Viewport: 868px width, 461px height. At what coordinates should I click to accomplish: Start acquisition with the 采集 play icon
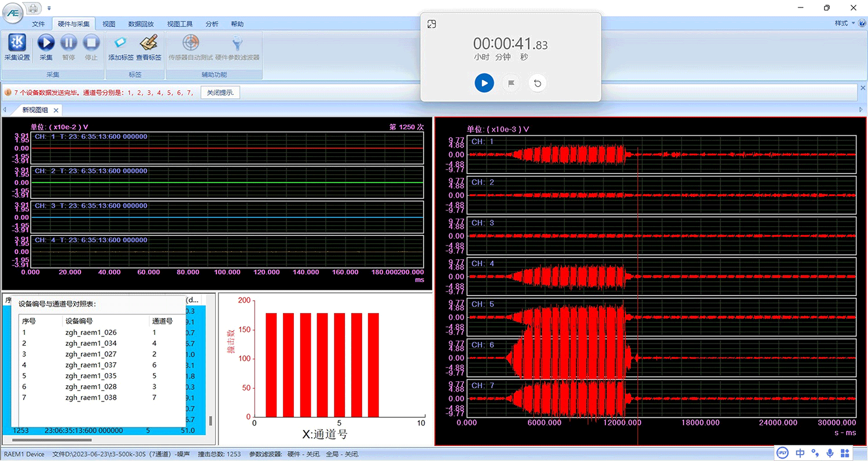(46, 47)
